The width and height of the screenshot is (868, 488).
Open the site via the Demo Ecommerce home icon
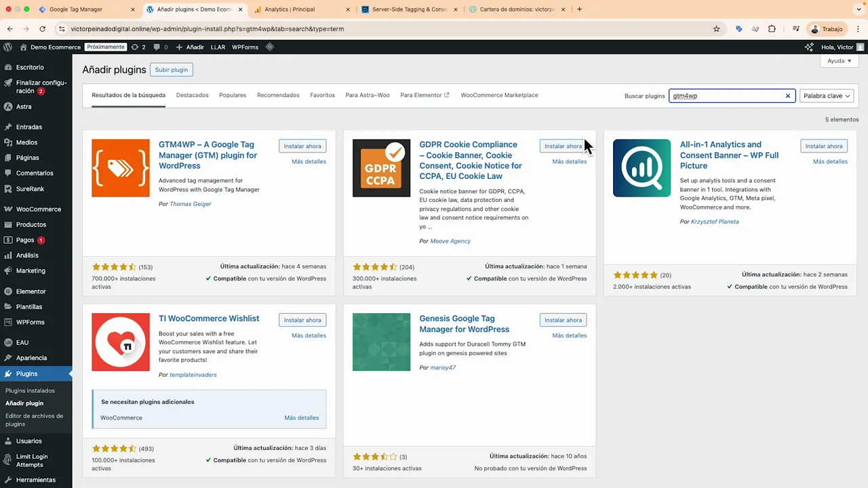coord(23,47)
